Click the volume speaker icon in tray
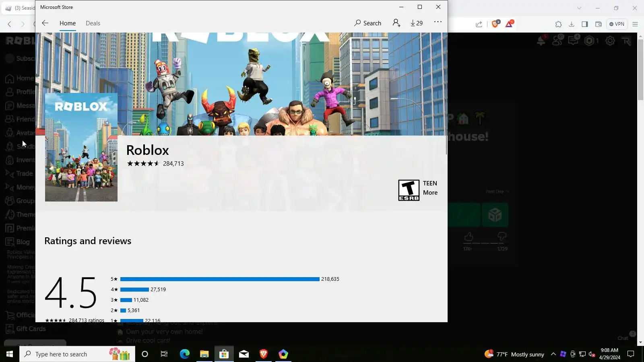 [x=592, y=354]
